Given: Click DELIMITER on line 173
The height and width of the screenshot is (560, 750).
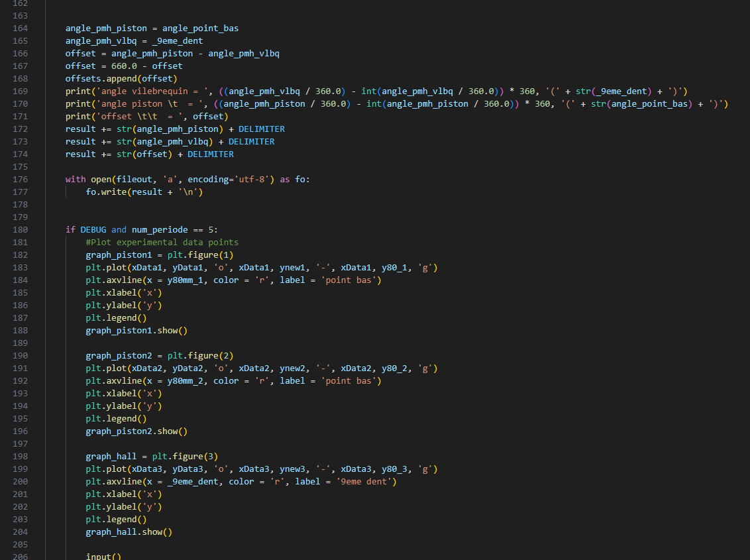Looking at the screenshot, I should tap(252, 142).
